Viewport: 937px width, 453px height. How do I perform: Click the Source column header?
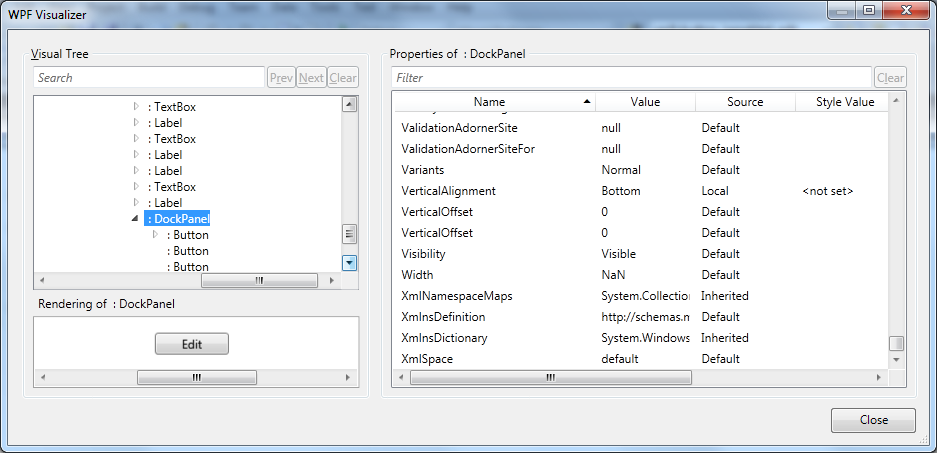coord(745,102)
